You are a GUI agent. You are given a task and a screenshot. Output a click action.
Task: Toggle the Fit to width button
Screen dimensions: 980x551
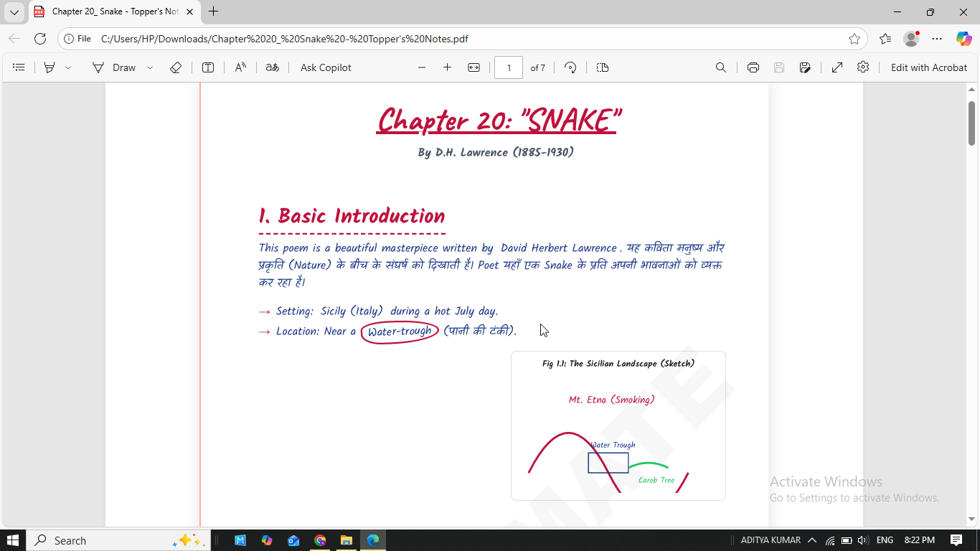(473, 67)
